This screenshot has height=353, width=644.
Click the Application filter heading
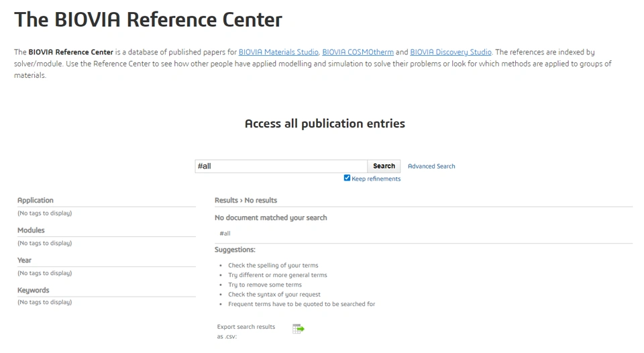pos(36,200)
